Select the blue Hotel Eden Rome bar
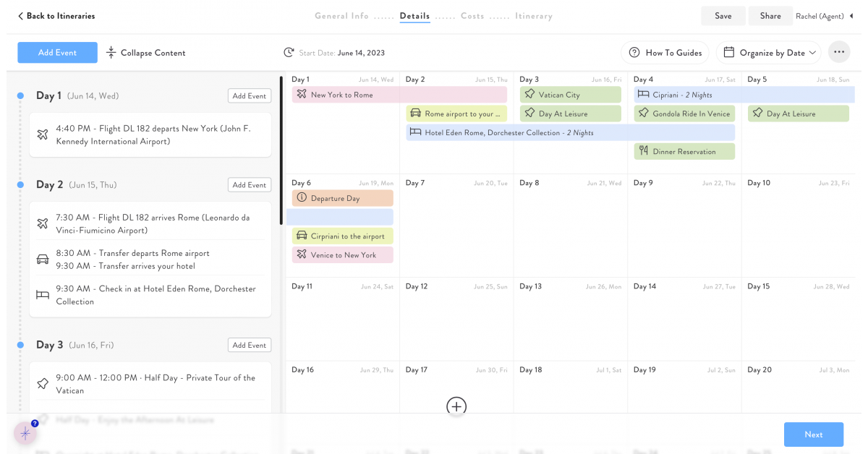The image size is (868, 454). pyautogui.click(x=570, y=133)
